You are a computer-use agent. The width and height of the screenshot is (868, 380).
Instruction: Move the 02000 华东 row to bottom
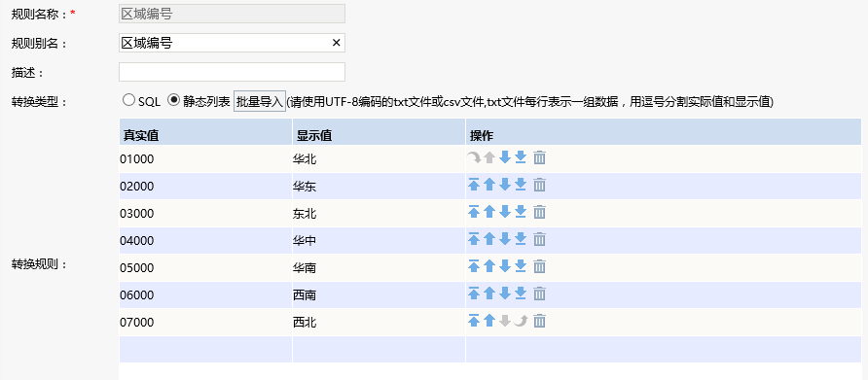[x=520, y=186]
